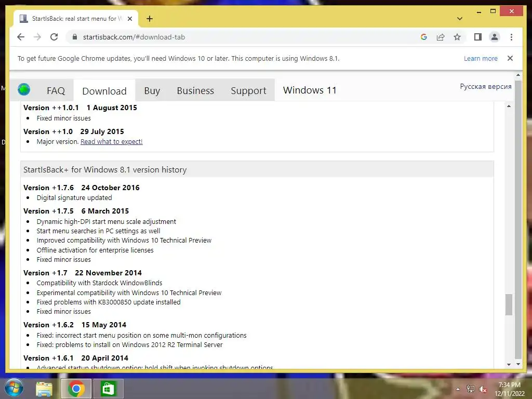Open the Chrome side panel
The height and width of the screenshot is (399, 532).
[x=478, y=37]
